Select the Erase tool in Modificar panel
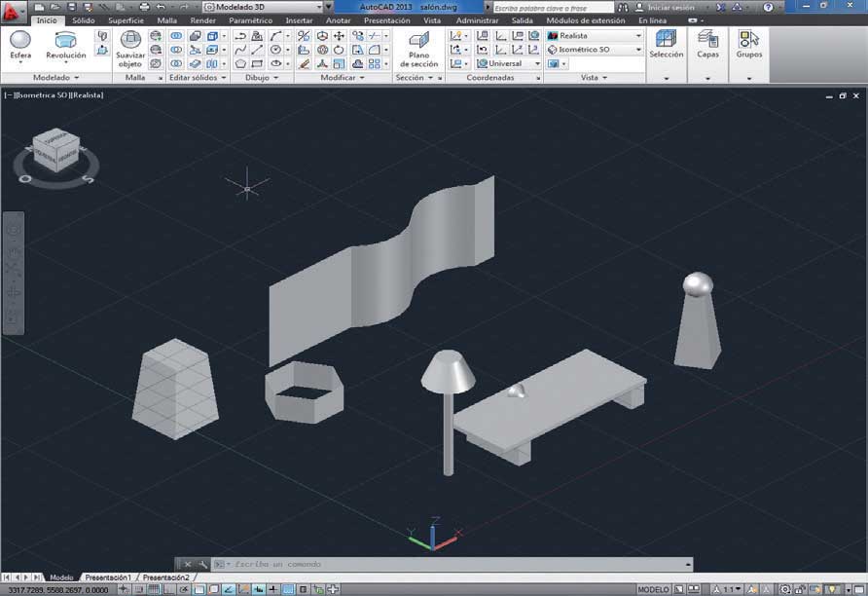Viewport: 868px width, 596px height. [304, 63]
